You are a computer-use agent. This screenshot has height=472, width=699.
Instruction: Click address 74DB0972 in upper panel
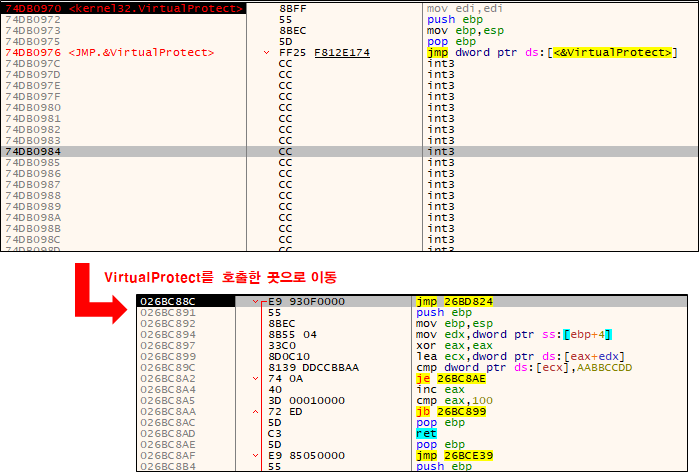[x=33, y=20]
